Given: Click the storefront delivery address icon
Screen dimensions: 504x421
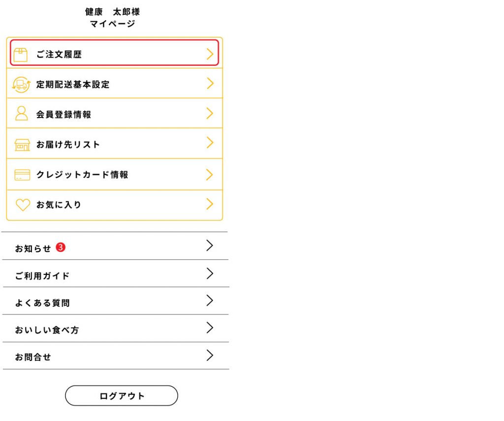Looking at the screenshot, I should coord(22,145).
